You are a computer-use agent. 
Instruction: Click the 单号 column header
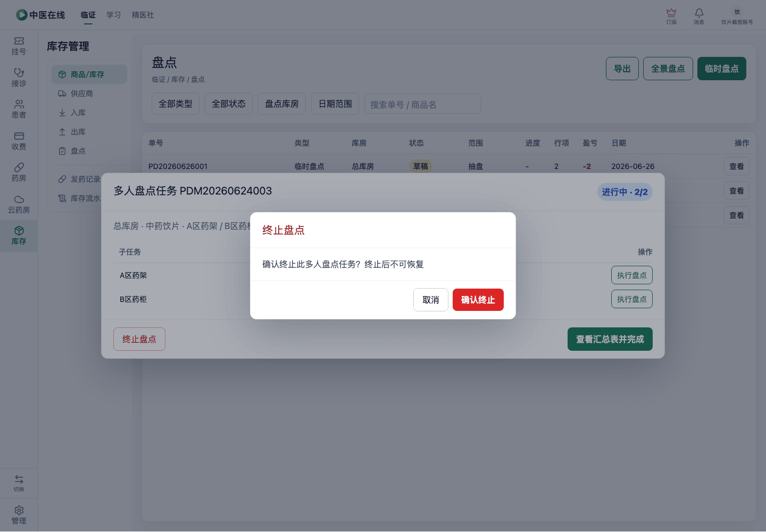156,143
